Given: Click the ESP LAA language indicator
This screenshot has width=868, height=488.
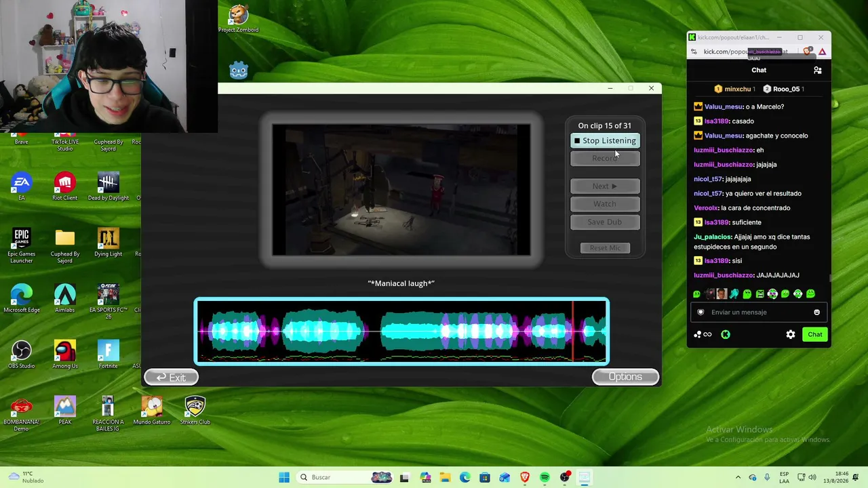Looking at the screenshot, I should [784, 477].
